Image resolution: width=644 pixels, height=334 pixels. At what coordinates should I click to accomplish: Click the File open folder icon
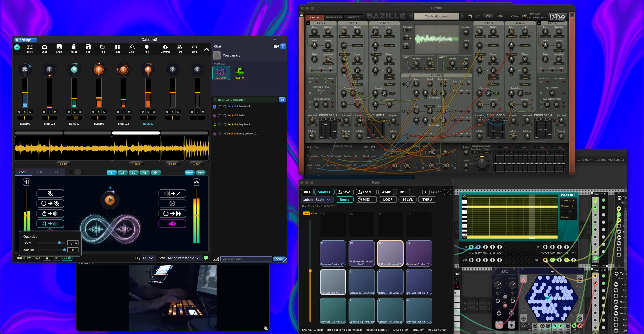click(103, 48)
